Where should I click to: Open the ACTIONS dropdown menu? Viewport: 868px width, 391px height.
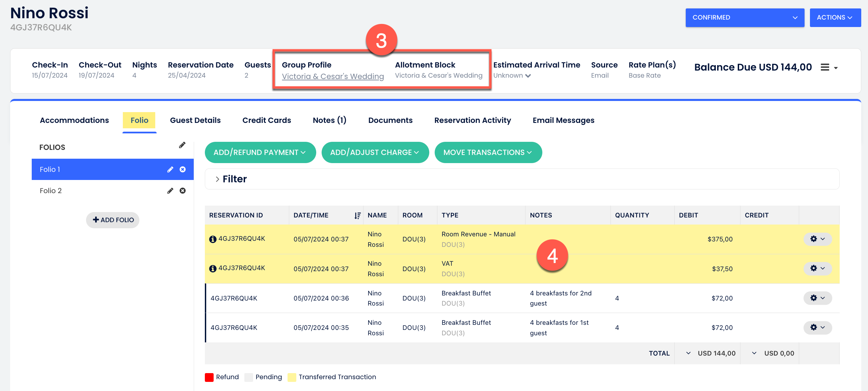tap(835, 18)
